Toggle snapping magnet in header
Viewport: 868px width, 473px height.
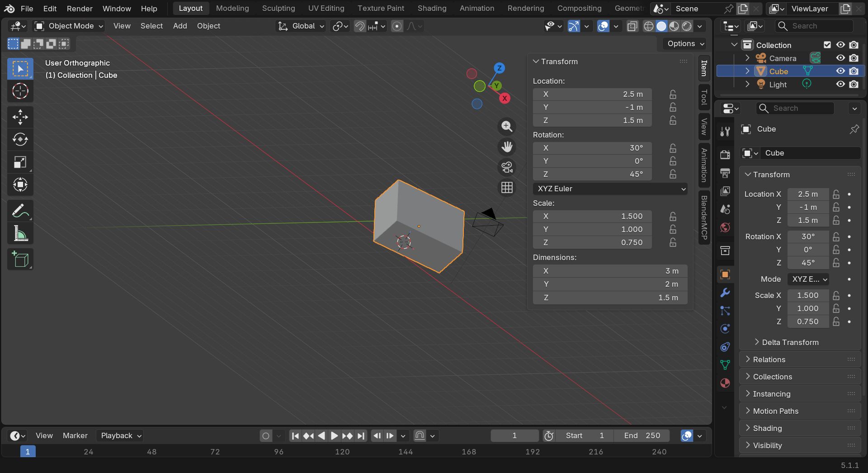tap(359, 26)
